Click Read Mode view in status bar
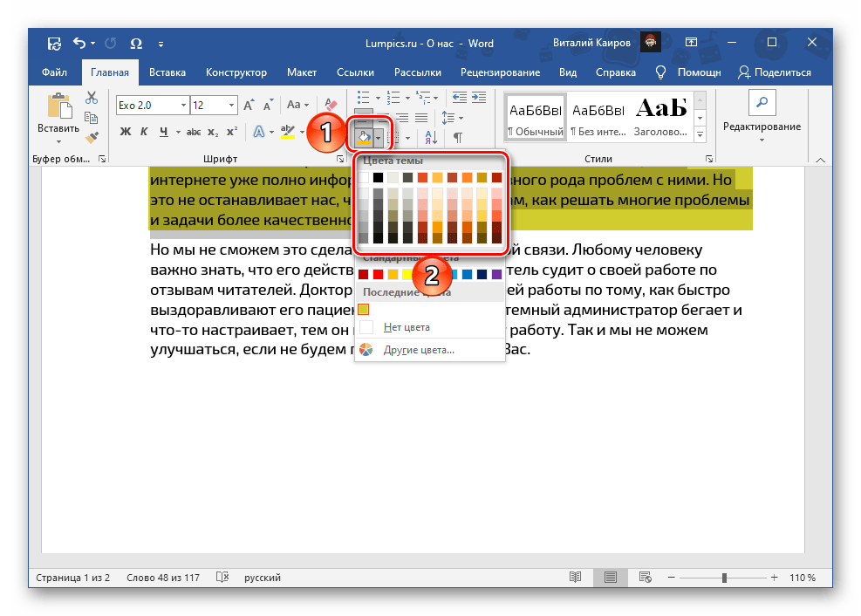Viewport: 861px width, 616px height. click(x=574, y=578)
